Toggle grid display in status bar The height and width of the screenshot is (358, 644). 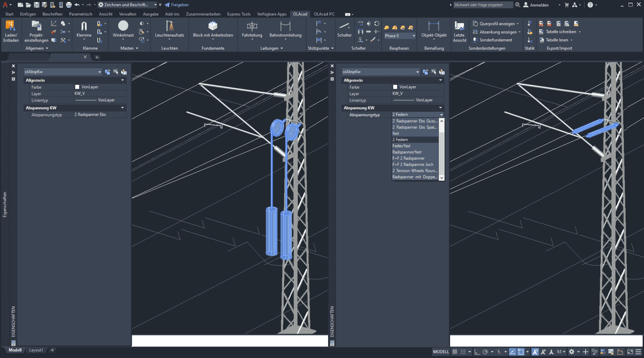click(x=455, y=352)
